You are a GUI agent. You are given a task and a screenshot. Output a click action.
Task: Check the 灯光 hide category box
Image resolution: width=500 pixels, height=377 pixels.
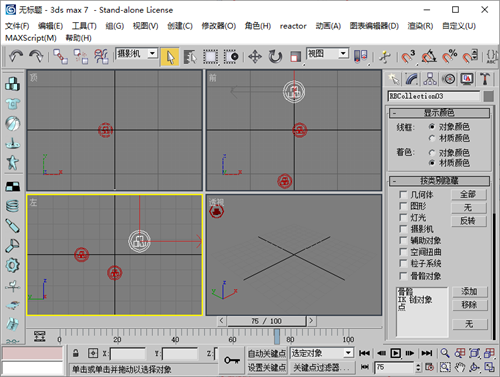[403, 218]
